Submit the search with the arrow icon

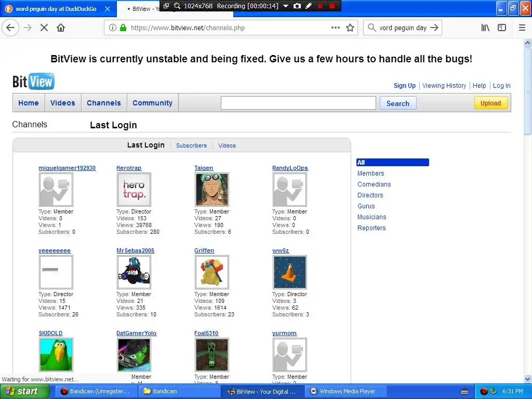tap(434, 28)
